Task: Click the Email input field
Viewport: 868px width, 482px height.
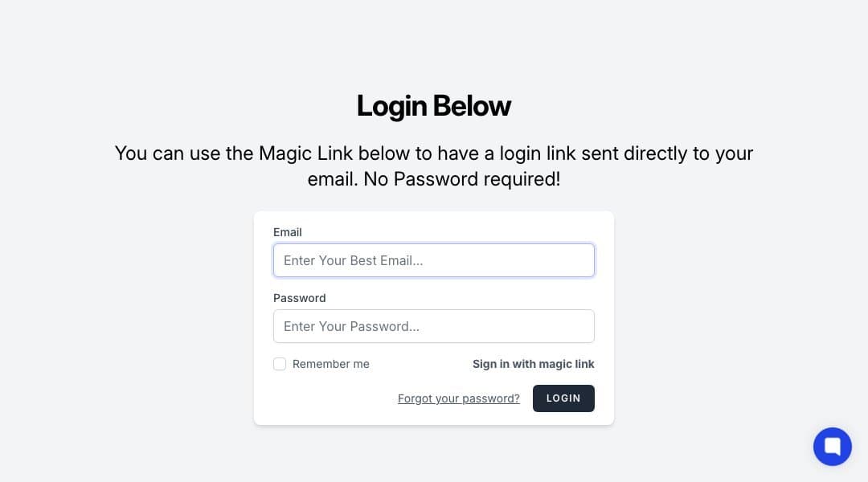Action: click(x=433, y=260)
